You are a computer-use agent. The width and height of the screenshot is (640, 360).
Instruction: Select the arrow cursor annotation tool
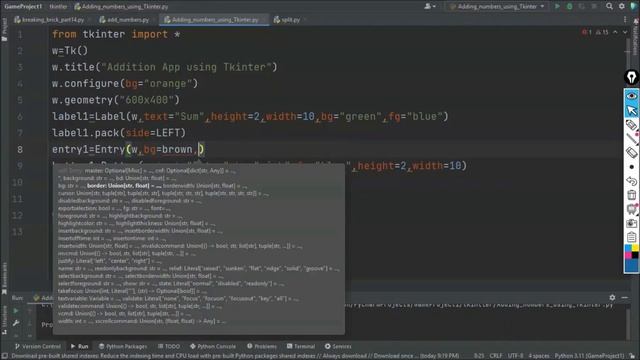tap(631, 110)
